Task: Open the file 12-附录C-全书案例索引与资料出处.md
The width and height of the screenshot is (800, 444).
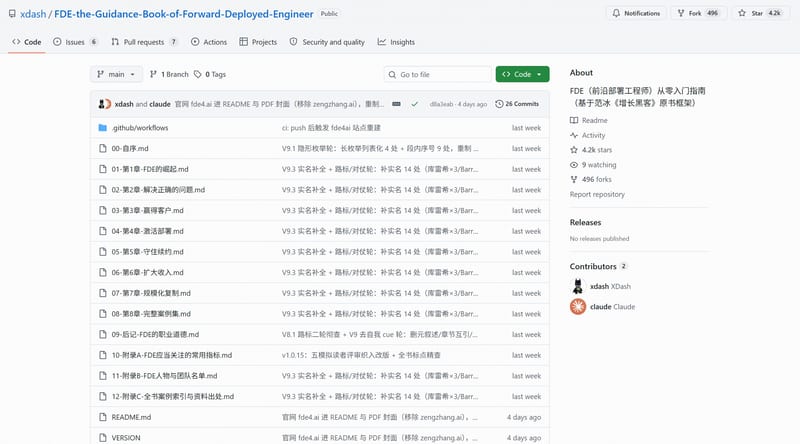Action: 173,396
